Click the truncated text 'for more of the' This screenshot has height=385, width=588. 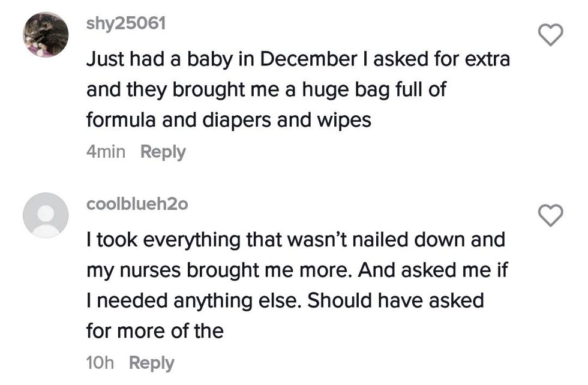[155, 330]
